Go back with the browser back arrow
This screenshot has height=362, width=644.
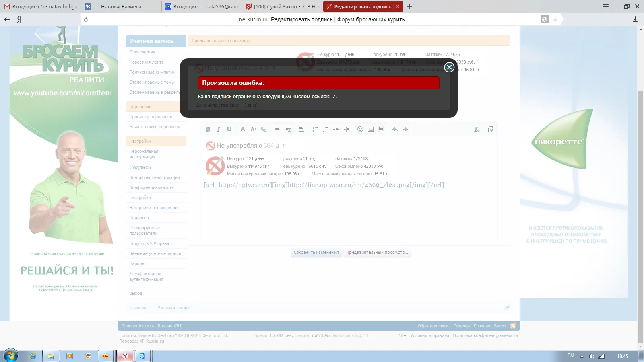point(7,19)
